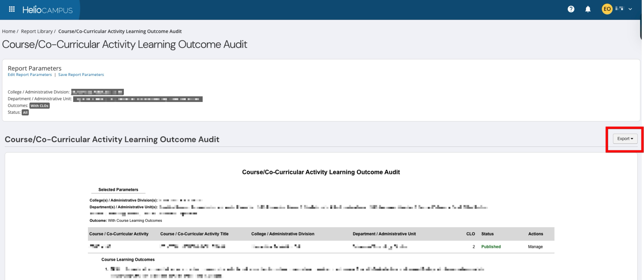Screen dimensions: 644x280
Task: Click the Status column header
Action: [487, 234]
